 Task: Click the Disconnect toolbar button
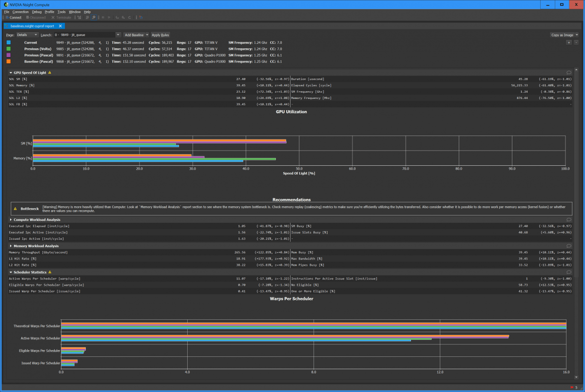36,18
